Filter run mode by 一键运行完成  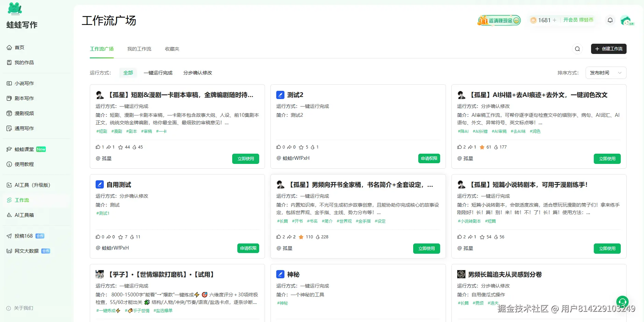click(158, 73)
